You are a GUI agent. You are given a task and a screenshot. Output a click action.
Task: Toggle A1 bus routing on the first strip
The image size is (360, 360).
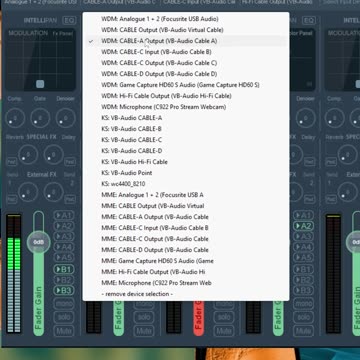(x=64, y=216)
